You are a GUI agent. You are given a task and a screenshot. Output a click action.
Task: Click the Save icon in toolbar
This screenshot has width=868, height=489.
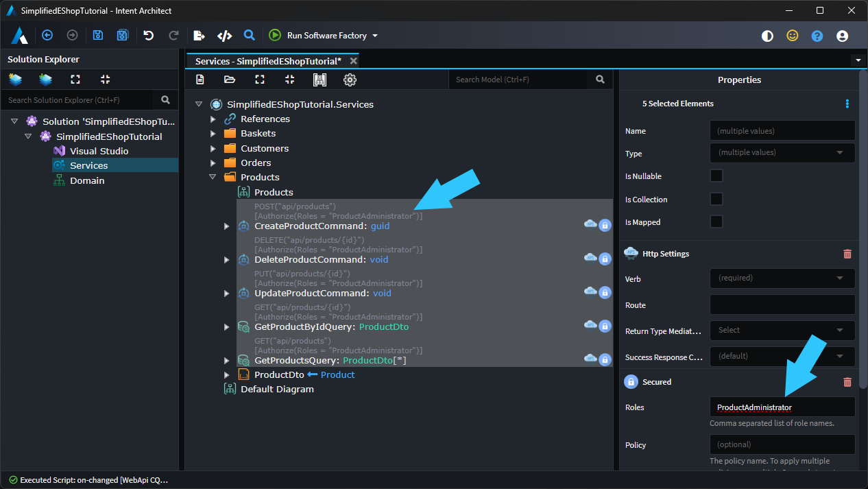[98, 36]
